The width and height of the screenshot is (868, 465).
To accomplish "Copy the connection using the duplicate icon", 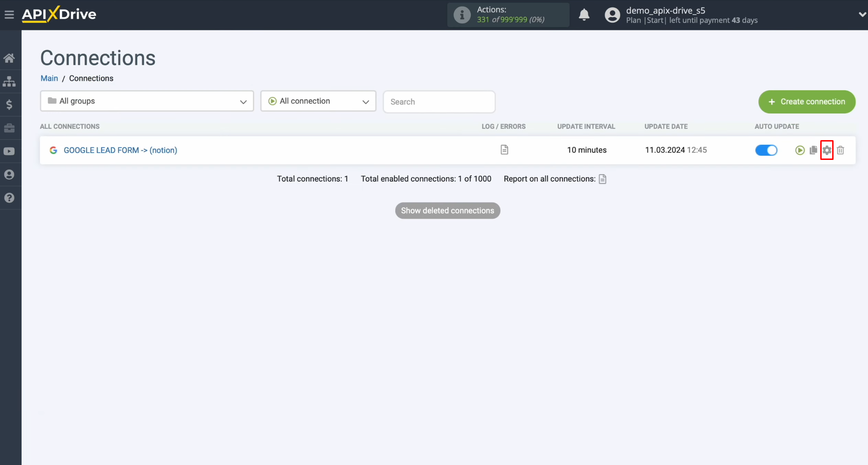I will (813, 150).
